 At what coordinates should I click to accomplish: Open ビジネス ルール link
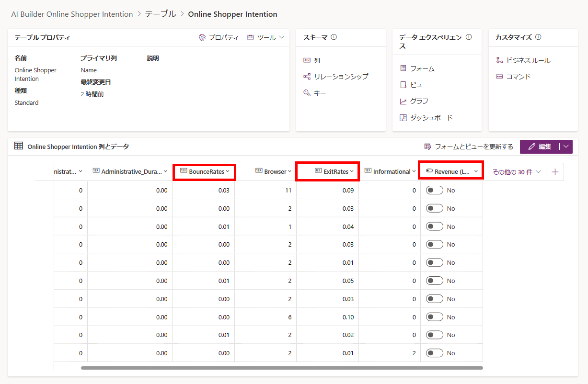coord(529,60)
